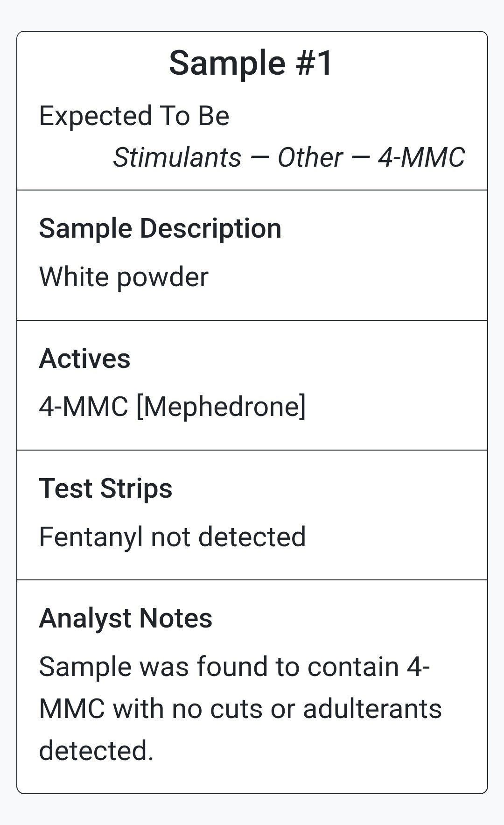Click the word Stimulants in italics

177,157
